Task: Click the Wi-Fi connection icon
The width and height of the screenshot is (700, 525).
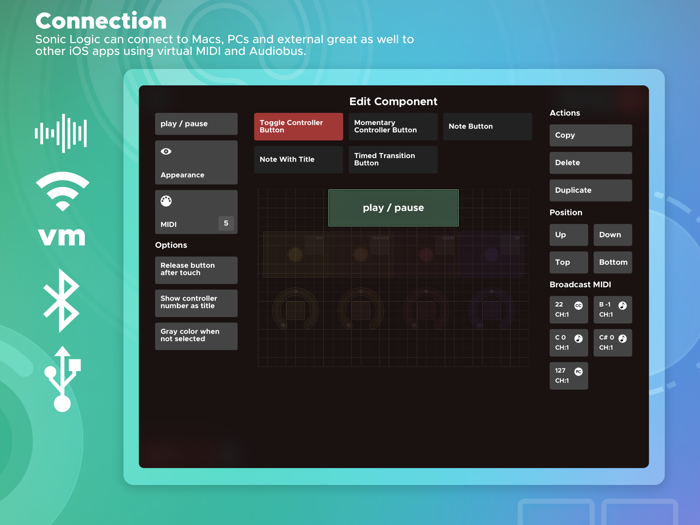Action: click(x=62, y=191)
